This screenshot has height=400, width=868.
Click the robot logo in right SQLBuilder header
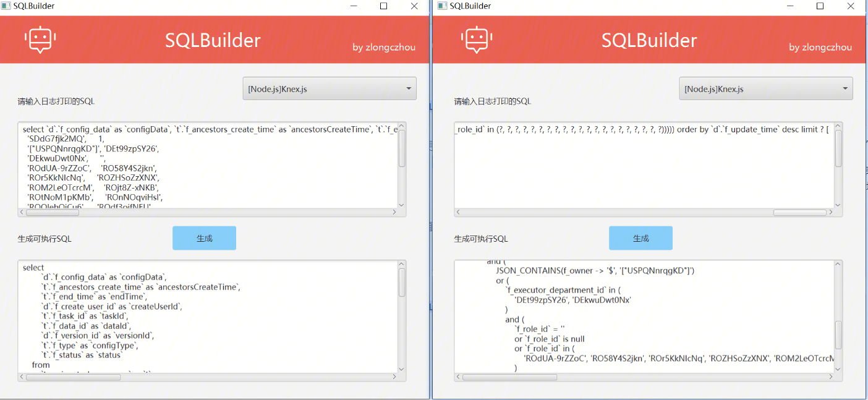pos(476,39)
